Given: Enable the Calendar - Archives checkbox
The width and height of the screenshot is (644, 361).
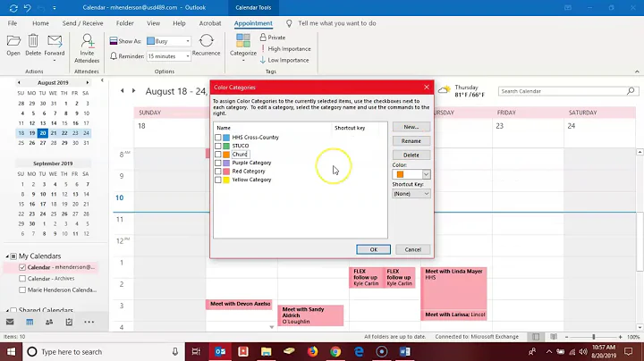Looking at the screenshot, I should (22, 279).
